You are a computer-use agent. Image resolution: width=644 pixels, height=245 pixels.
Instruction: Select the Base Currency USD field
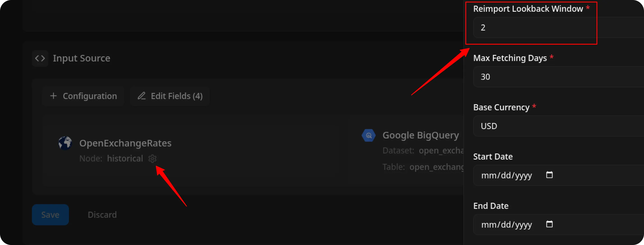coord(559,126)
